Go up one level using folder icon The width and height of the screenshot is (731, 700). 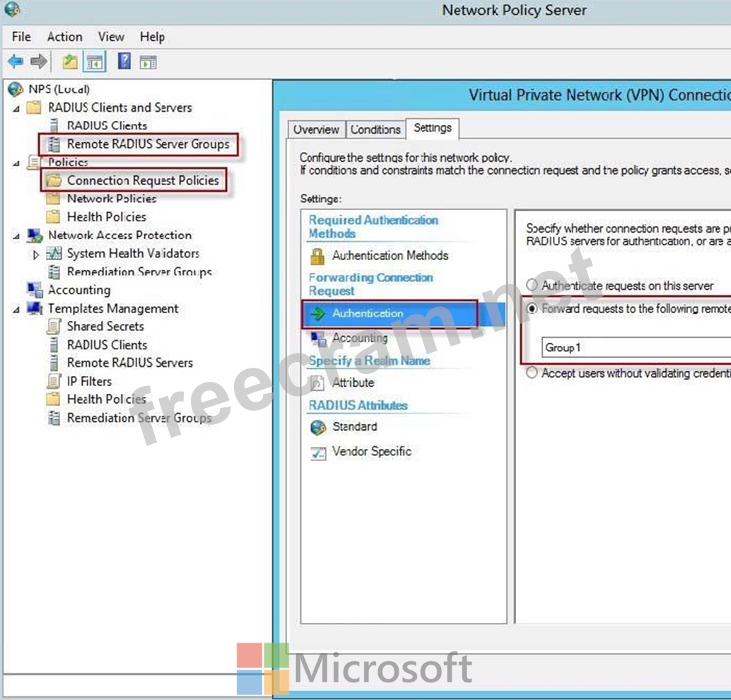[70, 62]
